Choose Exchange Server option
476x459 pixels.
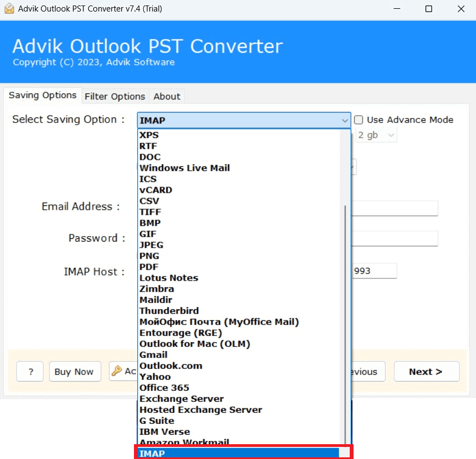coord(239,399)
